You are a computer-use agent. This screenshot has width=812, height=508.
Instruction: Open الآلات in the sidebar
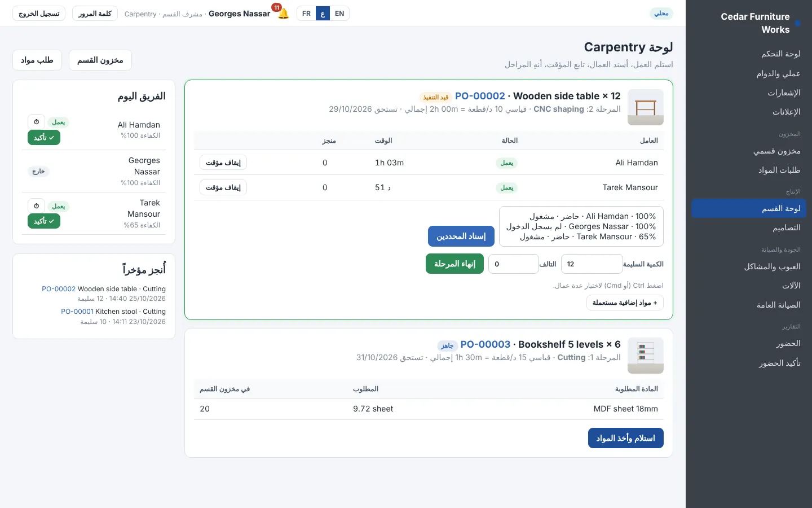[x=749, y=286]
